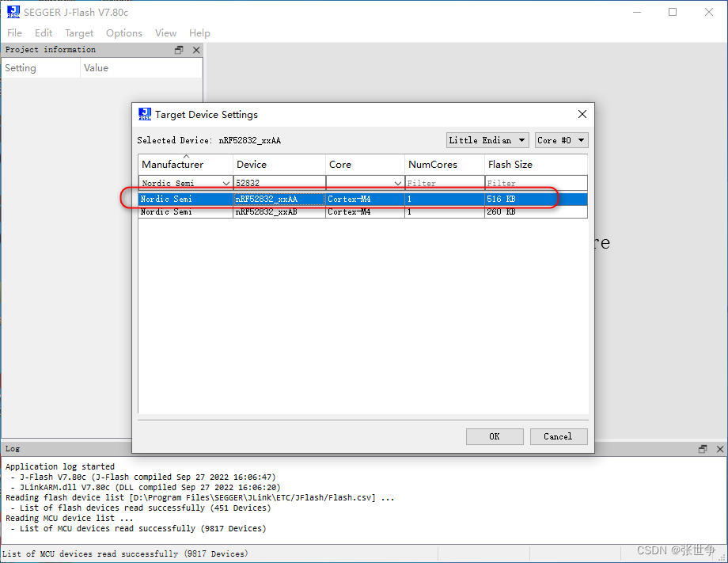Image resolution: width=728 pixels, height=563 pixels.
Task: Open the Core #0 dropdown
Action: pos(561,140)
